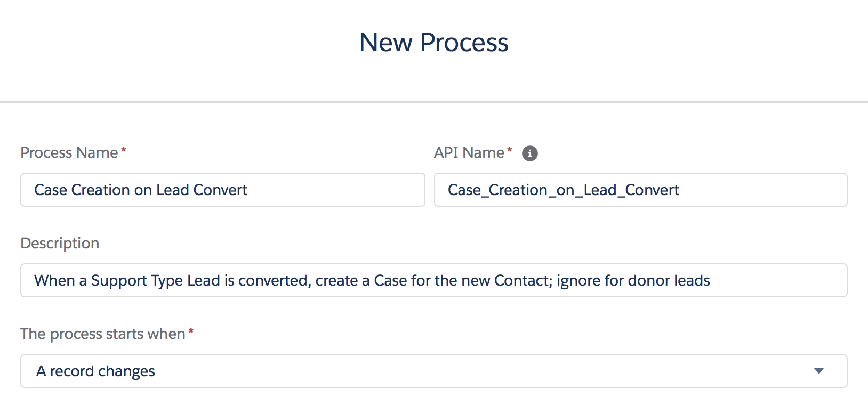Click the word "Support" in Description
Viewport: 868px width, 405px height.
pos(119,280)
